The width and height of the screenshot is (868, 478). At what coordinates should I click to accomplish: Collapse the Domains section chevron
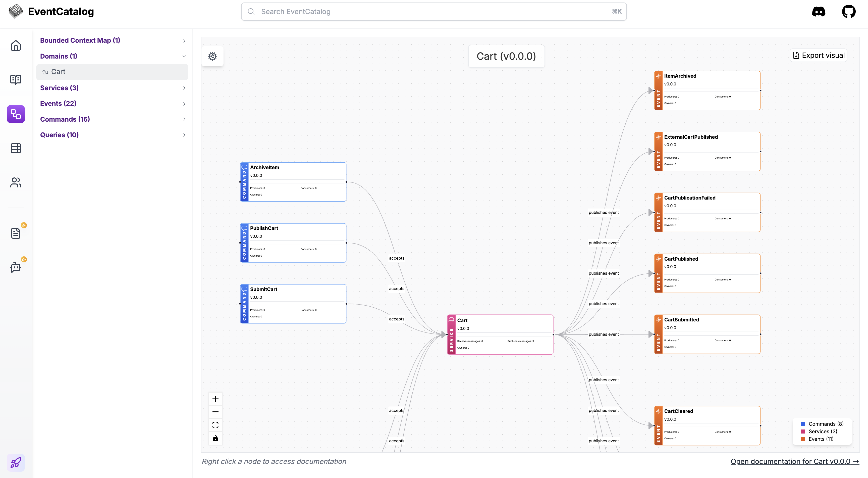tap(184, 56)
